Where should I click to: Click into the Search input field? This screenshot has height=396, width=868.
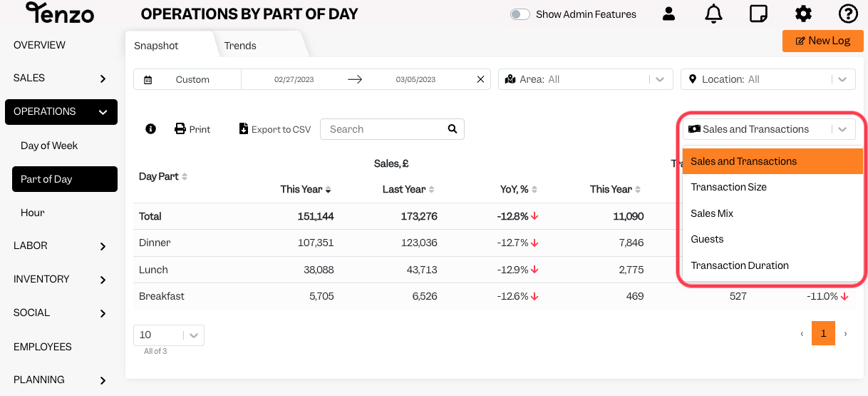383,129
